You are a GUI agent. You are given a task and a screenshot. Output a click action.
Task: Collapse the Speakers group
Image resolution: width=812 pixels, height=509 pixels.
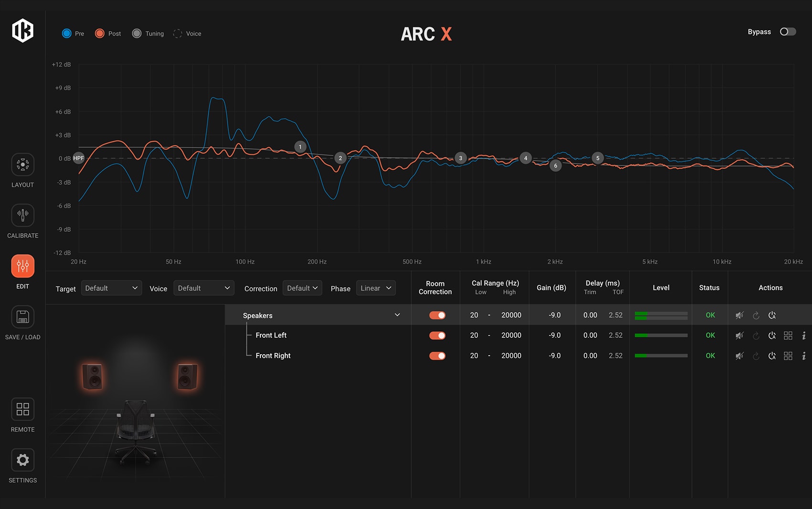point(396,315)
